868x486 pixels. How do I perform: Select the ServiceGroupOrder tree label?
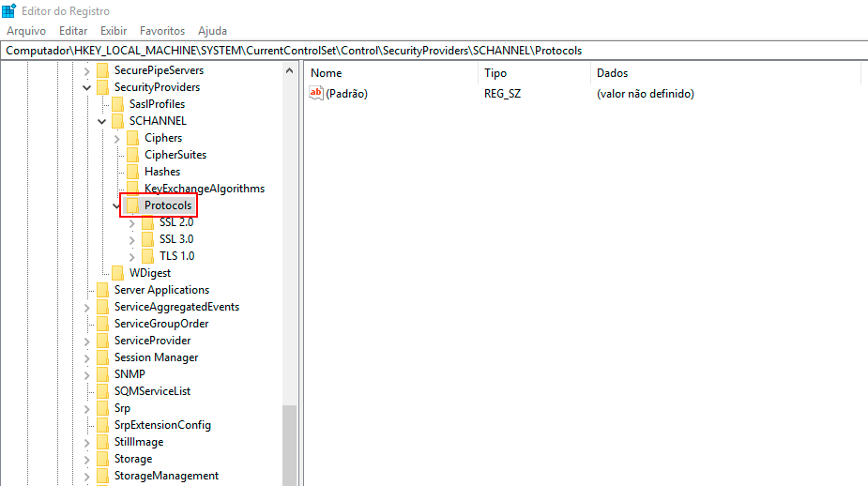tap(161, 324)
